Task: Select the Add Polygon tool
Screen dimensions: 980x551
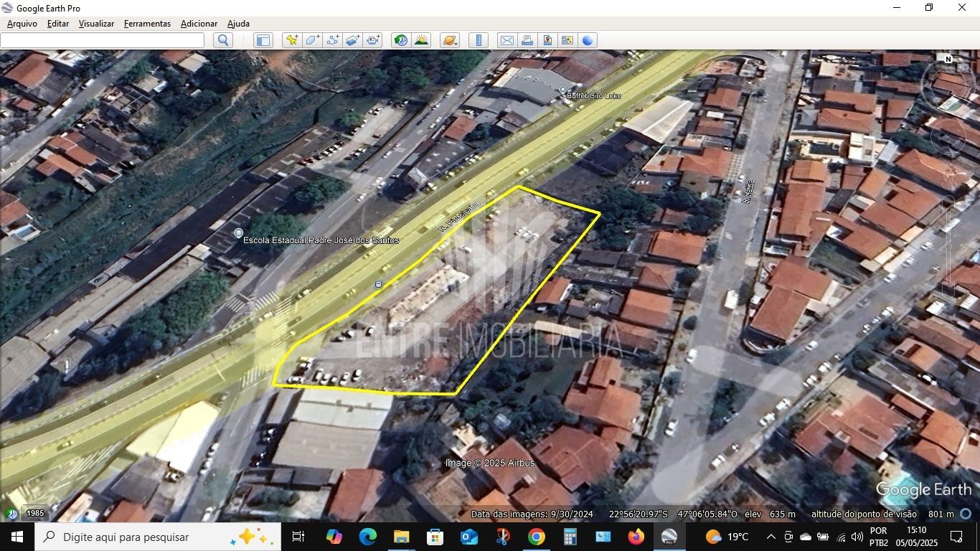Action: pos(312,40)
